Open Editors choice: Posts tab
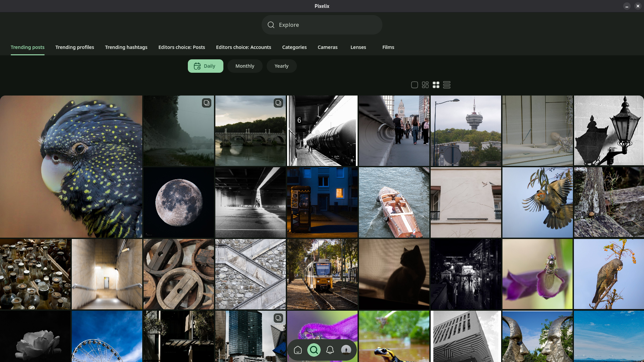The height and width of the screenshot is (362, 644). pos(182,47)
